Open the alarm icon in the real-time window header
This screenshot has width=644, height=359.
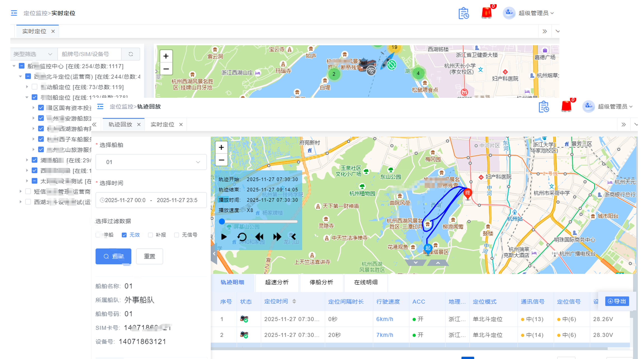[x=487, y=13]
